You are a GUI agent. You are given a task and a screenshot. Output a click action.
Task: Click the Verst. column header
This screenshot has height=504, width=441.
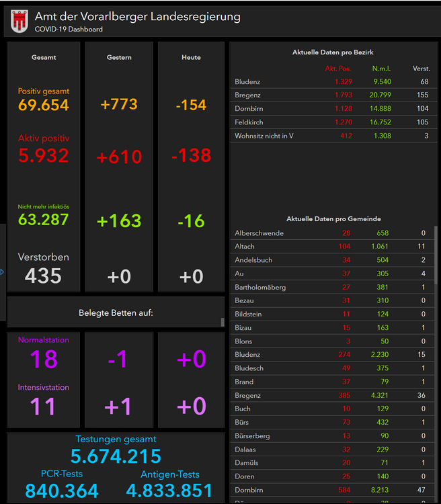point(422,69)
